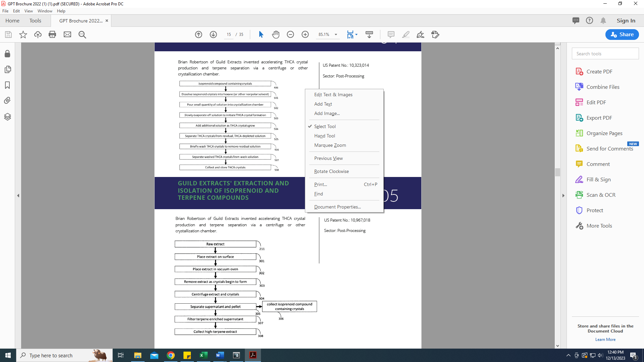This screenshot has width=644, height=362.
Task: Zoom in with the plus icon
Action: coord(305,35)
